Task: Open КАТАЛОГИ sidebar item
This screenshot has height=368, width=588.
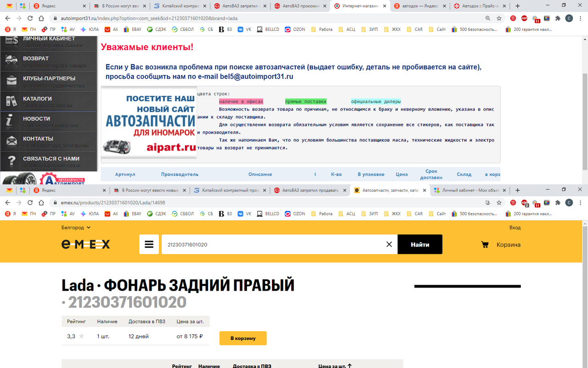Action: [x=48, y=102]
